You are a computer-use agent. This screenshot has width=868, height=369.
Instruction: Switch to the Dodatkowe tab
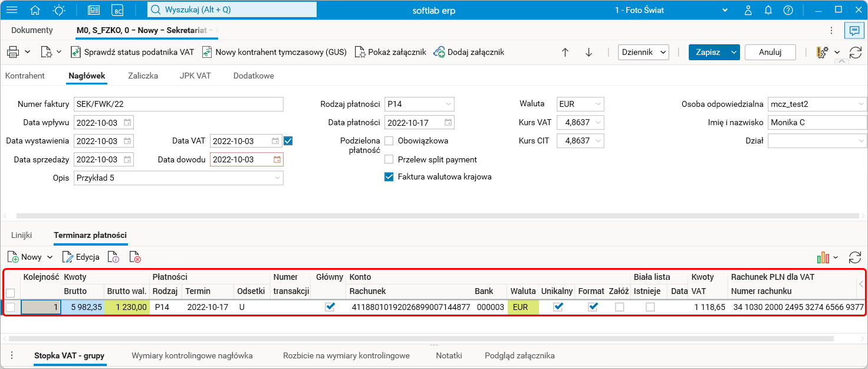click(254, 76)
